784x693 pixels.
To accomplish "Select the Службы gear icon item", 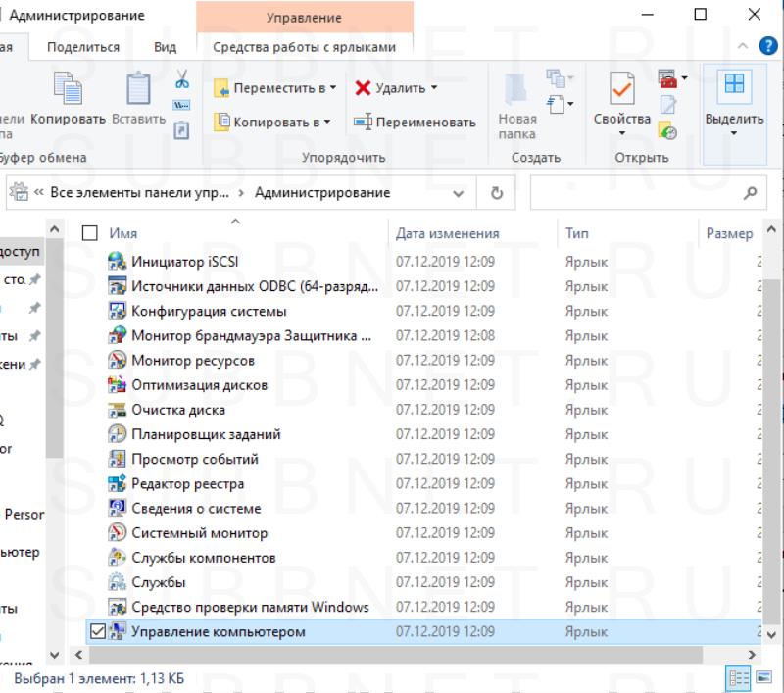I will tap(118, 583).
